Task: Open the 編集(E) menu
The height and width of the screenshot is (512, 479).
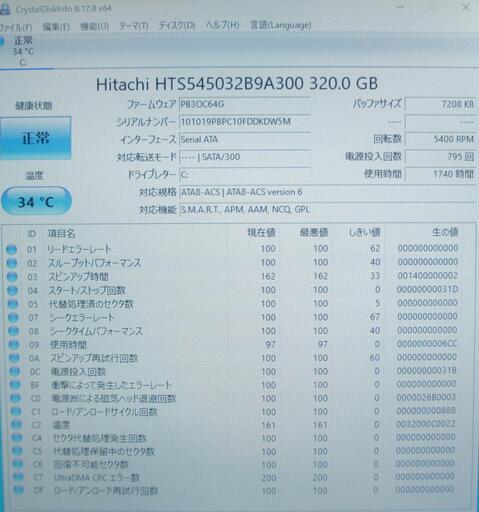Action: 56,27
